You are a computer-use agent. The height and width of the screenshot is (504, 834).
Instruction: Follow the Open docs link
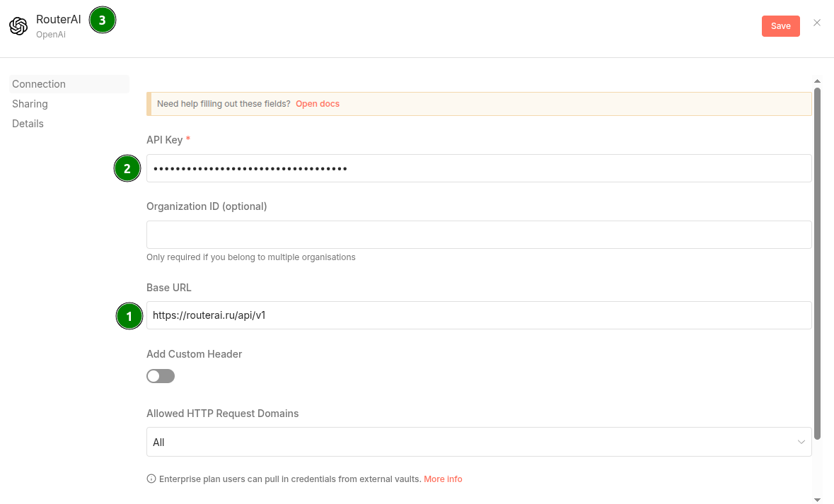tap(318, 104)
